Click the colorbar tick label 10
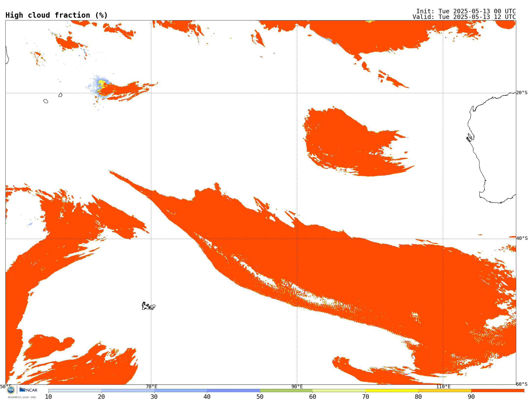 tap(49, 397)
